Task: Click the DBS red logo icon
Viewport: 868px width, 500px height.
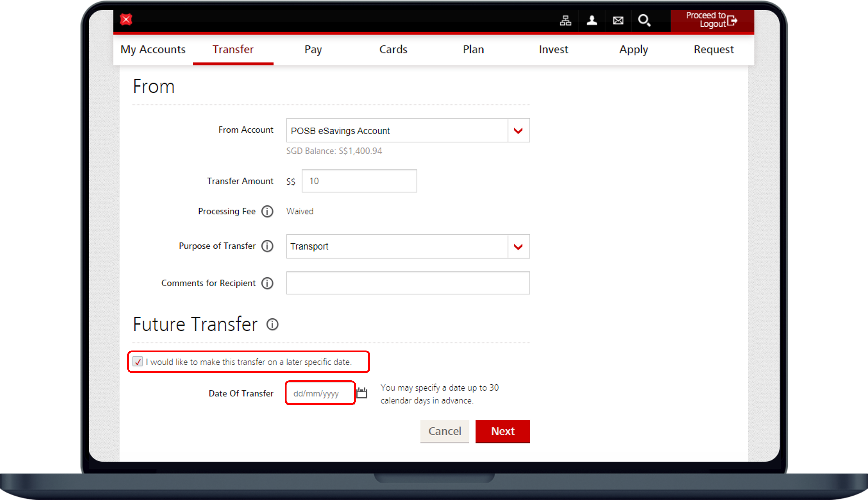Action: point(126,20)
